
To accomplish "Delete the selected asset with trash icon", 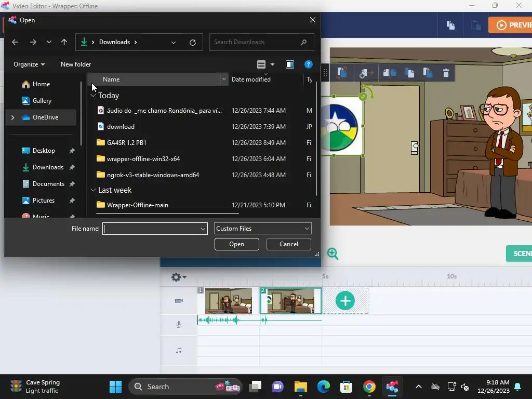I will (x=446, y=73).
